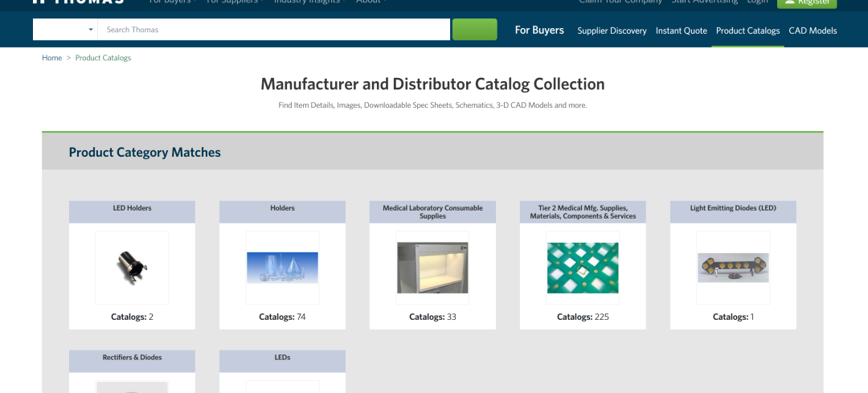The width and height of the screenshot is (868, 393).
Task: Select the Product Catalogs tab
Action: [x=747, y=31]
